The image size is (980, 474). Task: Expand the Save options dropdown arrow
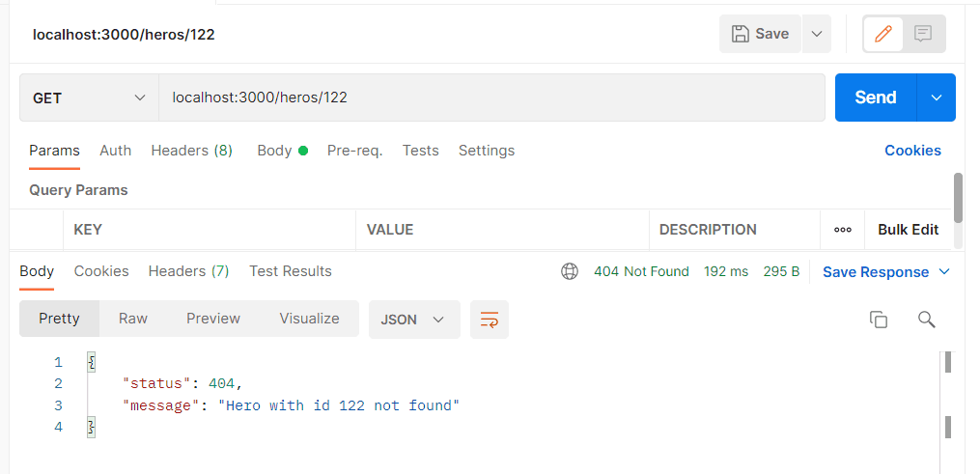816,34
